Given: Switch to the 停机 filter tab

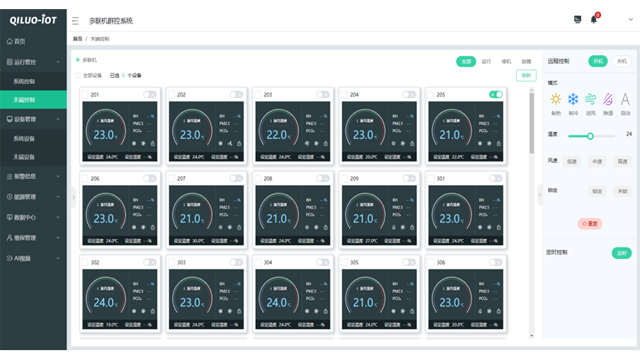Looking at the screenshot, I should [506, 62].
